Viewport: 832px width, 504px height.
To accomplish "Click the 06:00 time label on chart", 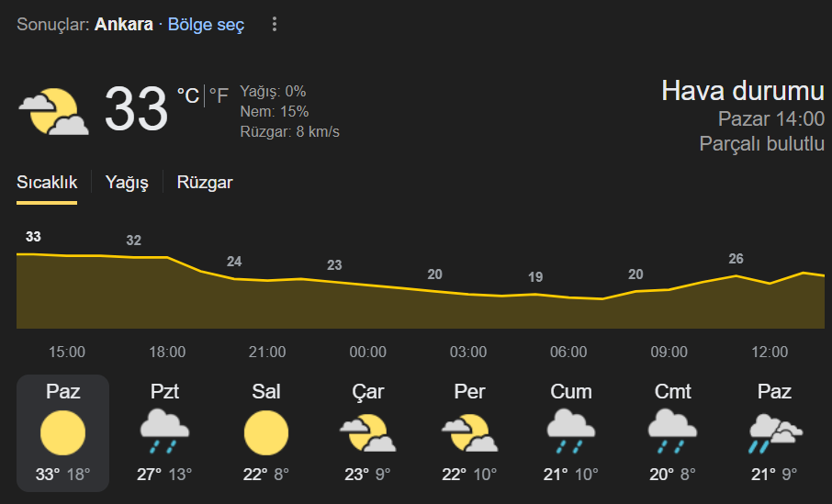I will click(x=568, y=352).
